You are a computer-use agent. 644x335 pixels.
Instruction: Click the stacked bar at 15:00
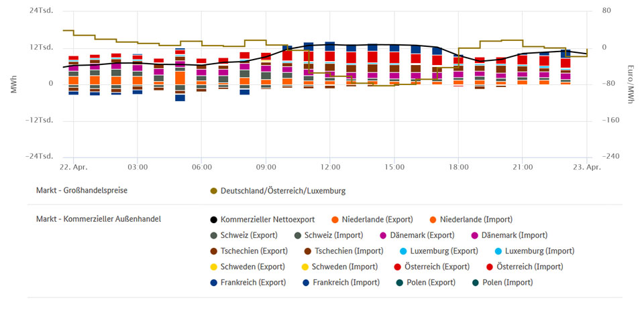(394, 65)
